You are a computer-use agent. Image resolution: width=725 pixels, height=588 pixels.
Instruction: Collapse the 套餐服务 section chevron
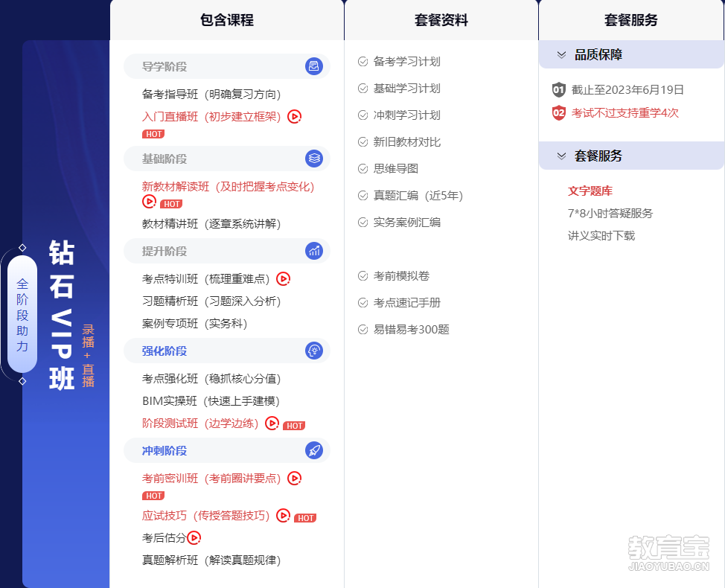[562, 156]
